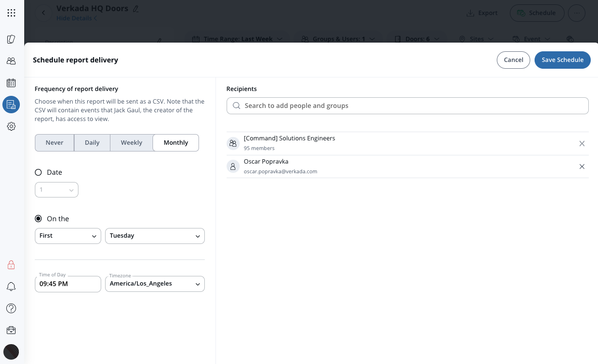Image resolution: width=598 pixels, height=364 pixels.
Task: Cancel the schedule dialog
Action: click(513, 60)
